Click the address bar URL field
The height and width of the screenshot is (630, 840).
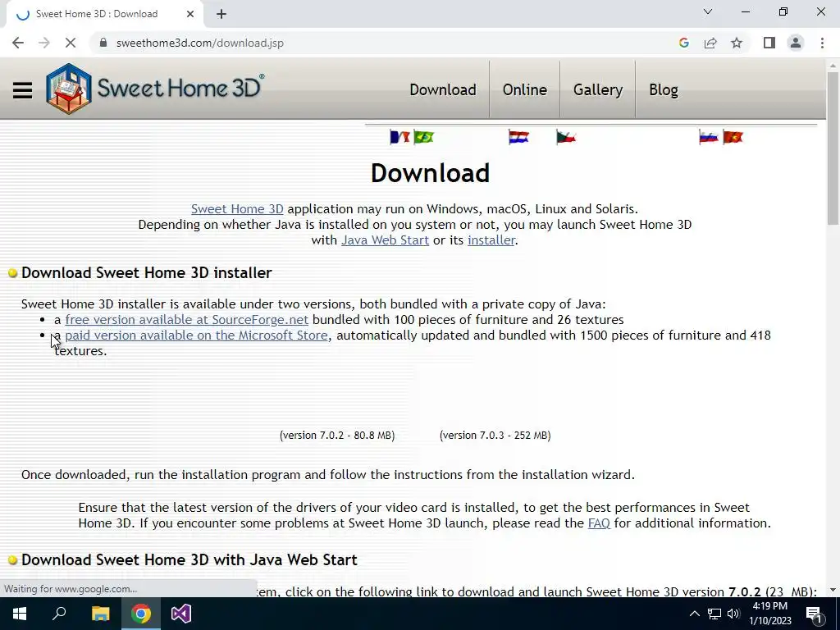coord(386,43)
